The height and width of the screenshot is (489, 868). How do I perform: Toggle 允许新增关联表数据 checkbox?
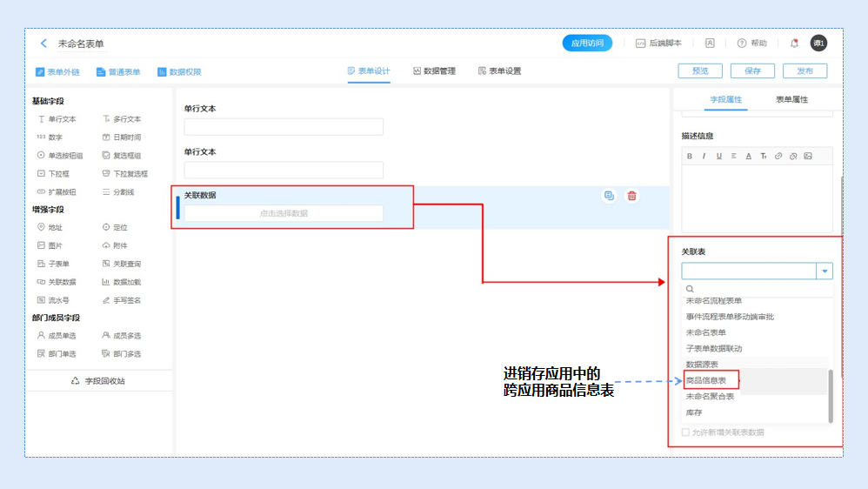686,432
